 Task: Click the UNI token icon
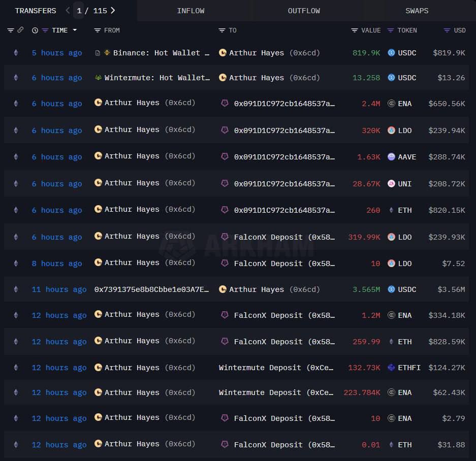(x=391, y=184)
